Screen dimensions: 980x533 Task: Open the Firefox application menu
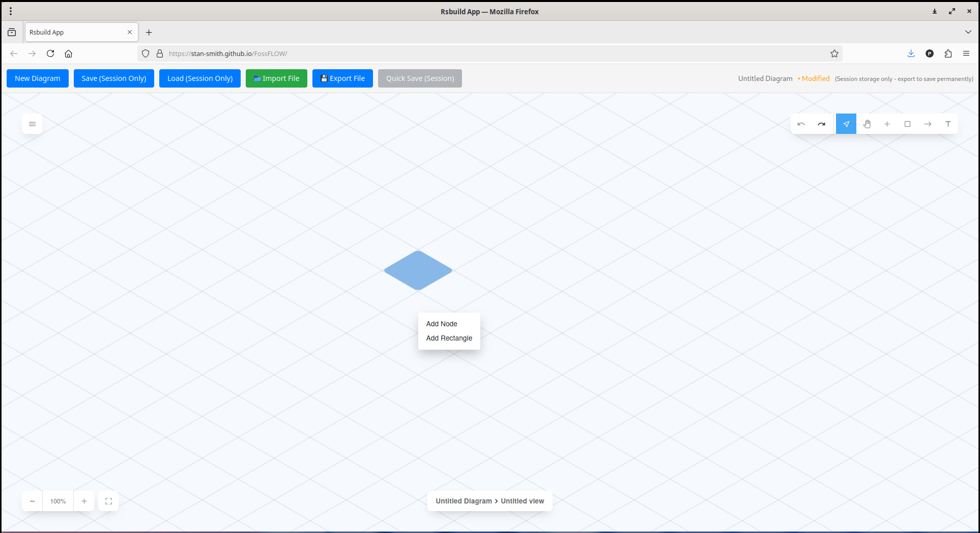[x=966, y=53]
